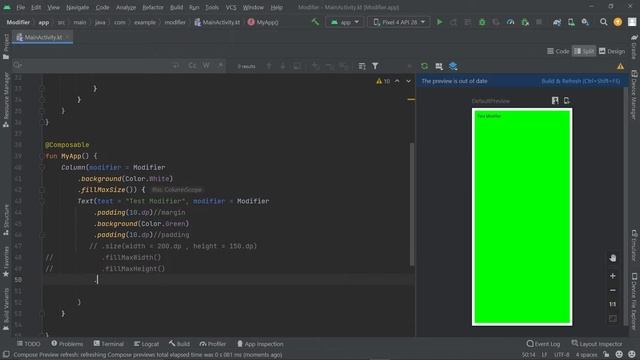
Task: Click the yellow warning stripe marker
Action: 411,99
